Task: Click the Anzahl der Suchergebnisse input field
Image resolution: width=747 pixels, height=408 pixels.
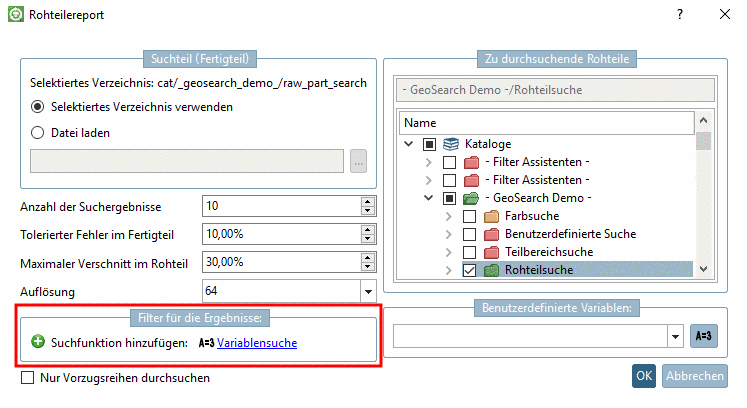Action: tap(282, 206)
